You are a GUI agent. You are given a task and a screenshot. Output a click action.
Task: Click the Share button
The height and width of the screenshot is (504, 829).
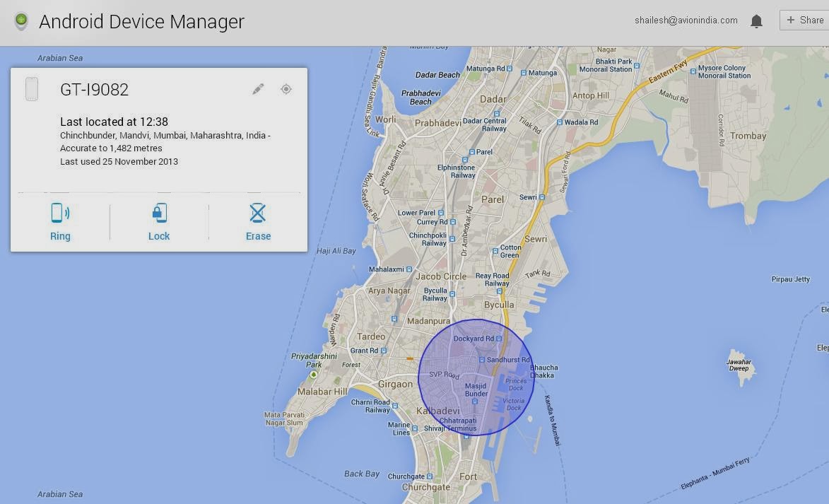coord(805,20)
